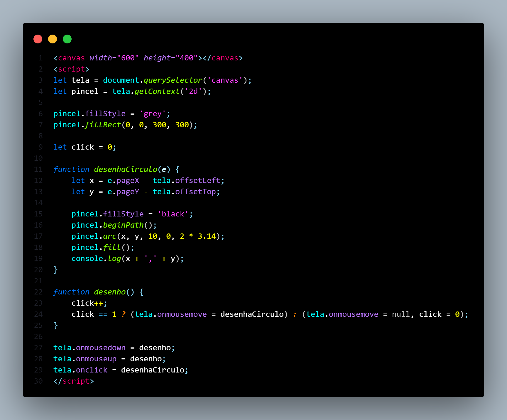The width and height of the screenshot is (507, 420).
Task: Click fillRect on line 7
Action: click(103, 125)
